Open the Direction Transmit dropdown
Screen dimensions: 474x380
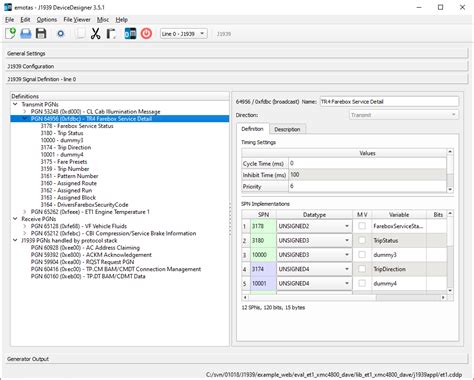tap(403, 115)
